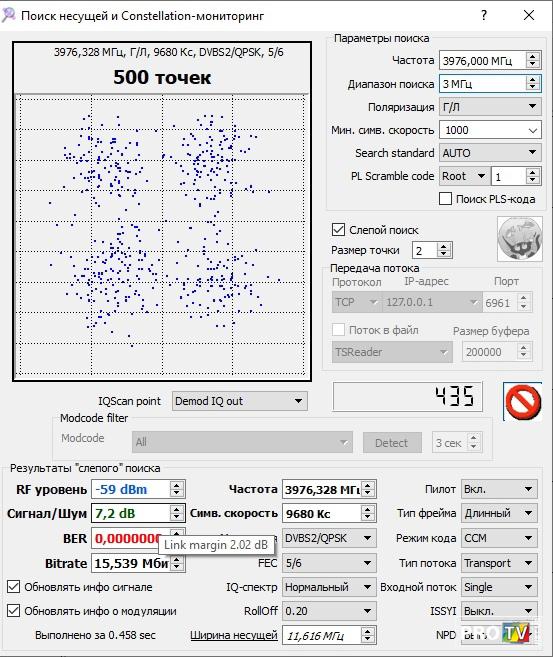Open the TSReader dropdown
Screen dimensions: 553x657
point(392,352)
